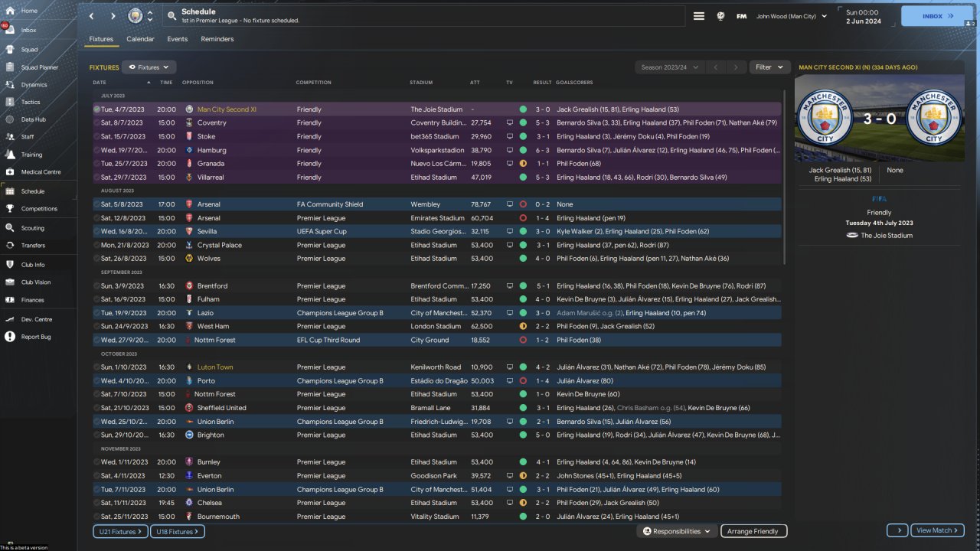980x551 pixels.
Task: Click the View Match button
Action: (937, 530)
